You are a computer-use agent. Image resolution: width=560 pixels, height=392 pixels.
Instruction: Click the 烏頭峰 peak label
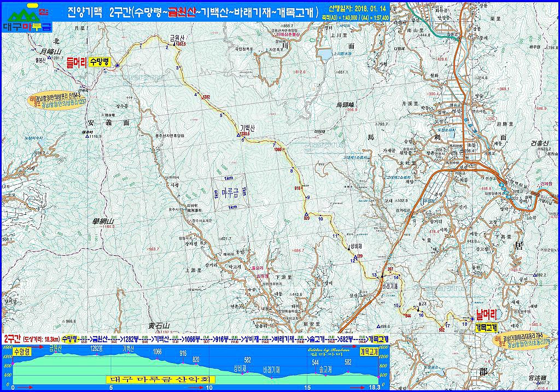pos(345,104)
